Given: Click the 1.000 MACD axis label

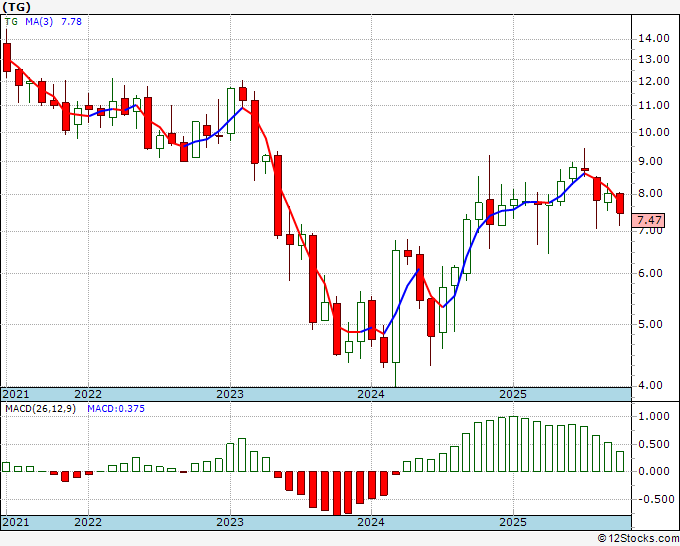Looking at the screenshot, I should (x=654, y=417).
